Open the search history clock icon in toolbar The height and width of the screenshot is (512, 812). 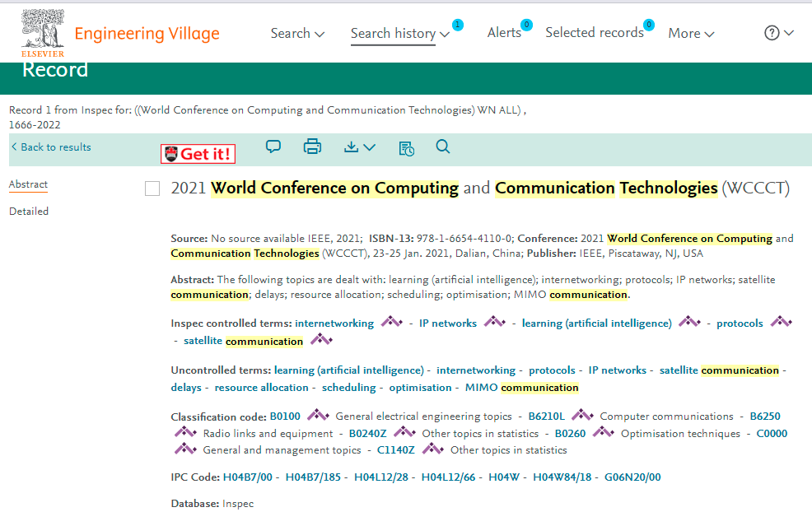[407, 148]
